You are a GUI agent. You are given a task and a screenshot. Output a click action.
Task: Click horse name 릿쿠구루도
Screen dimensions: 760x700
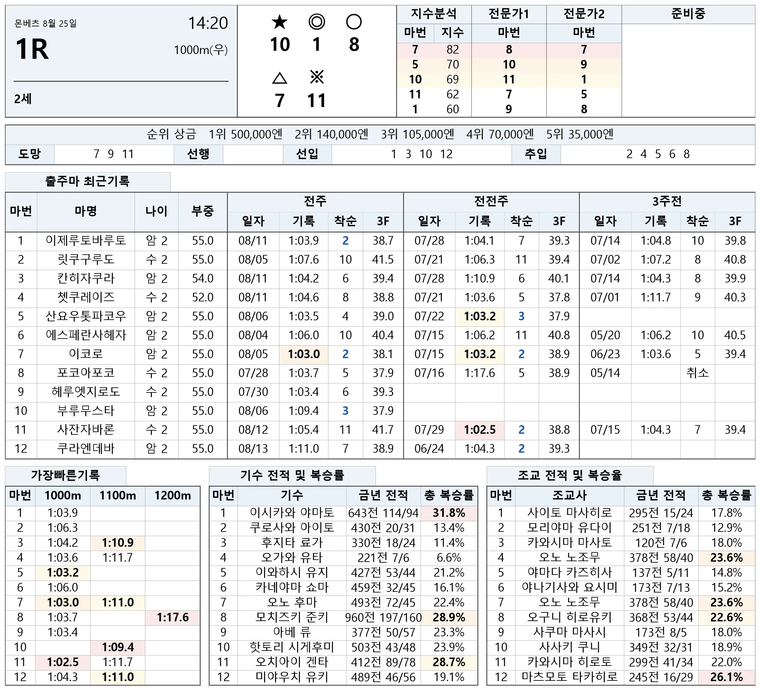click(x=86, y=259)
